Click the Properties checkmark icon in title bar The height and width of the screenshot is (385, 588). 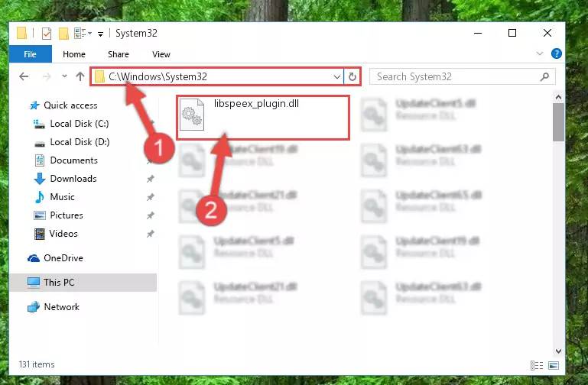(47, 34)
